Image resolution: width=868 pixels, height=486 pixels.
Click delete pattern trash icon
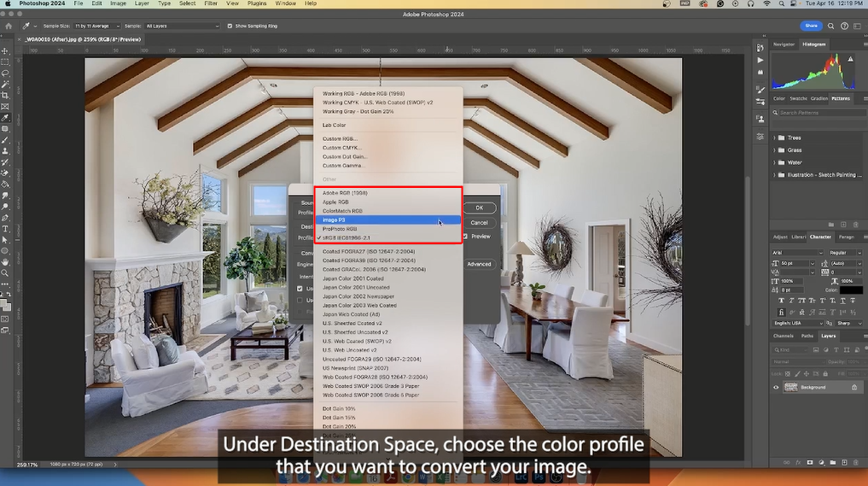pyautogui.click(x=856, y=225)
